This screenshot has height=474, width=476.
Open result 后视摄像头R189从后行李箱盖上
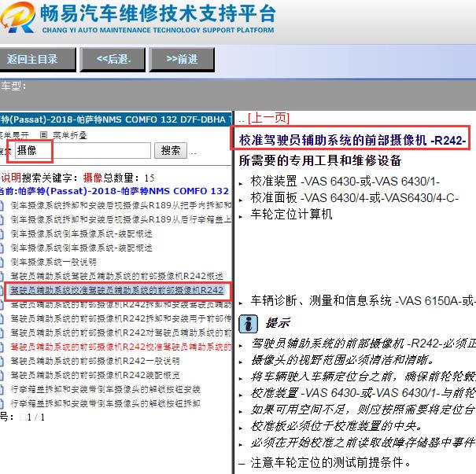[121, 219]
